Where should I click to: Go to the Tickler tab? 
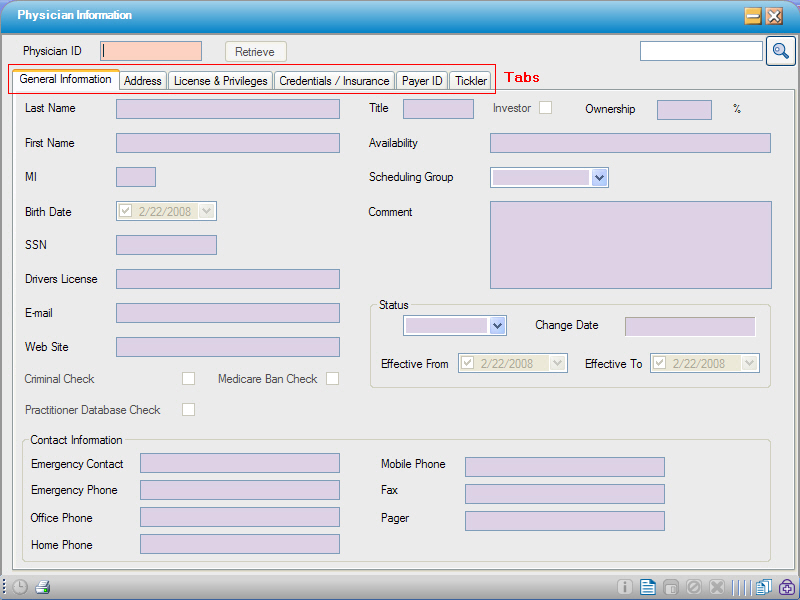(471, 81)
